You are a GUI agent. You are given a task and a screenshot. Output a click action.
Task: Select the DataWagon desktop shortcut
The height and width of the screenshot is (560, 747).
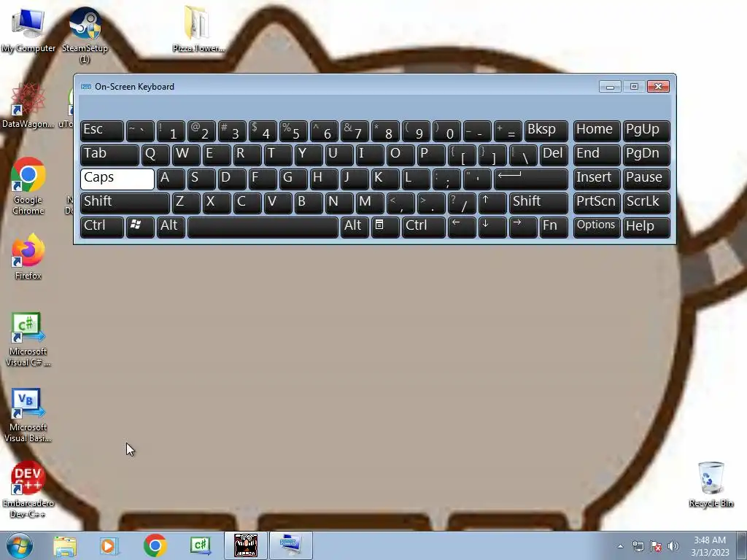[28, 106]
